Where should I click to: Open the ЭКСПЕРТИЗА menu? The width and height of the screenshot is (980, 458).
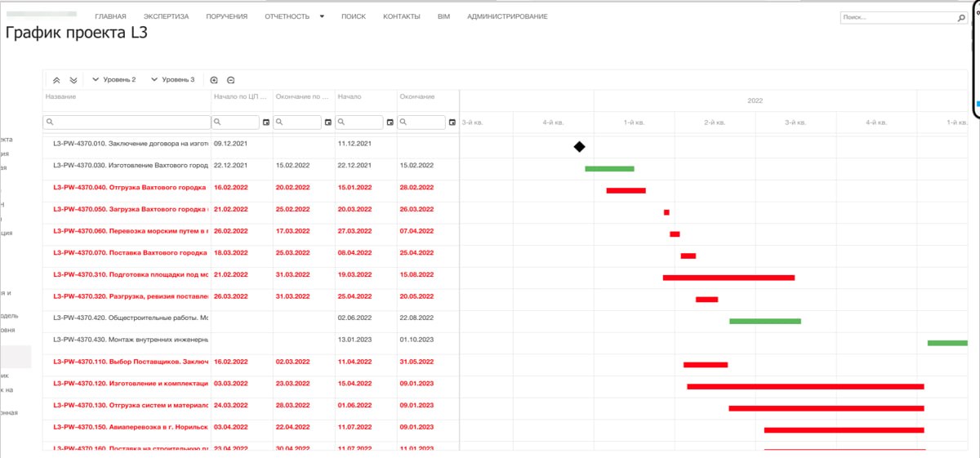pyautogui.click(x=166, y=16)
